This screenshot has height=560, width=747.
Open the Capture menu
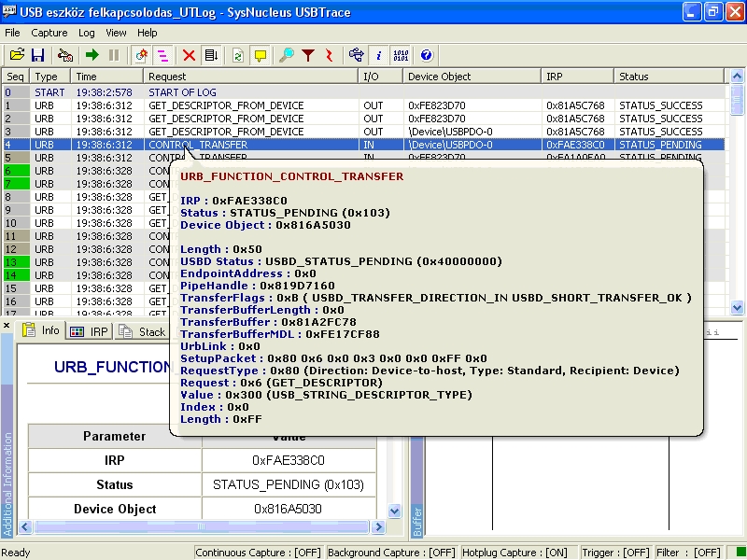(x=49, y=33)
